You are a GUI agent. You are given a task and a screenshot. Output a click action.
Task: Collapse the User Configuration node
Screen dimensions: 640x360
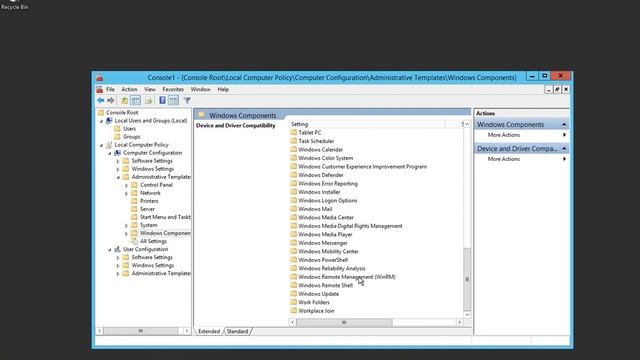110,249
